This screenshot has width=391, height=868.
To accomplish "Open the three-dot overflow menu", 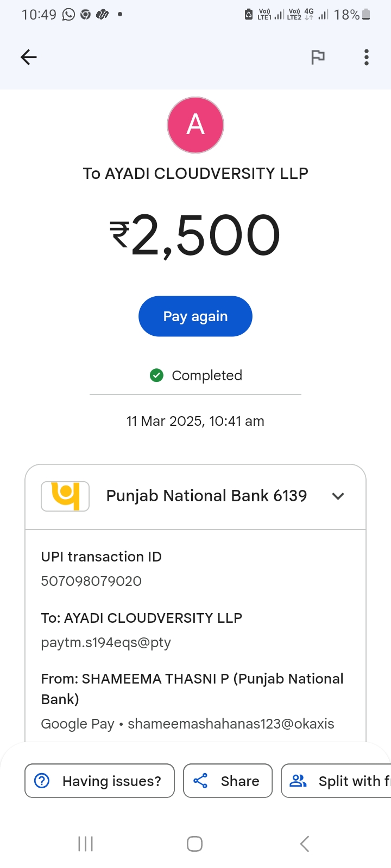I will click(367, 57).
